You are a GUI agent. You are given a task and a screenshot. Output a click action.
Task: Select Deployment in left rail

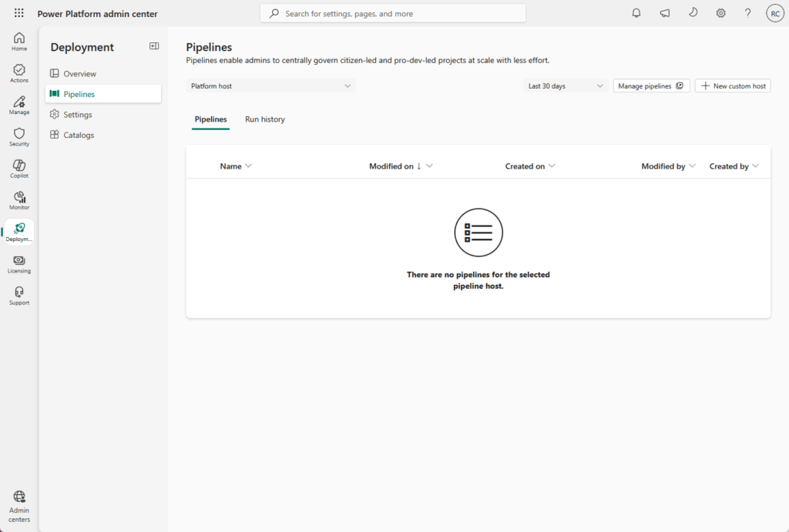(19, 232)
